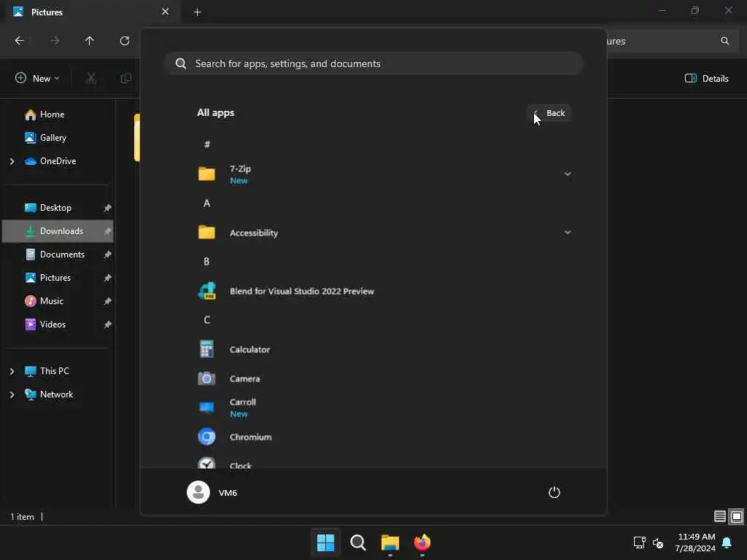
Task: Click the letter A section header
Action: point(206,203)
